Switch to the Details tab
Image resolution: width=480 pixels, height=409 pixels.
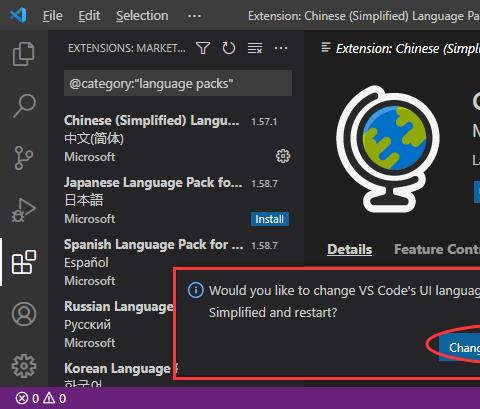(349, 249)
